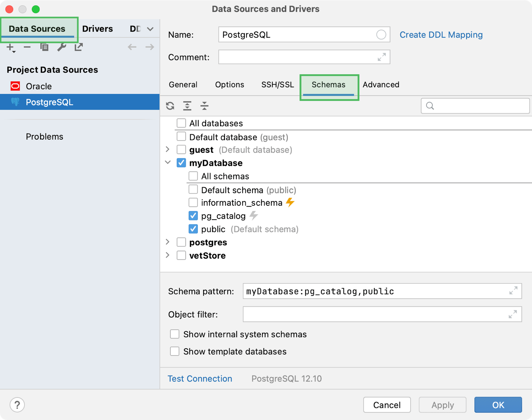Check the guest database checkbox
Screen dimensions: 532x420
[x=181, y=150]
